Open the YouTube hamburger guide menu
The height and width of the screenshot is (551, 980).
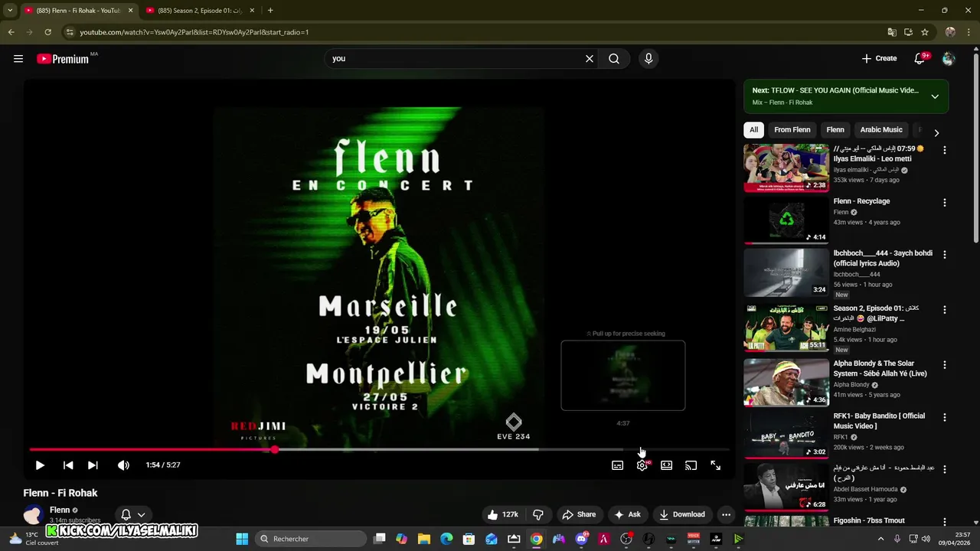pos(18,58)
